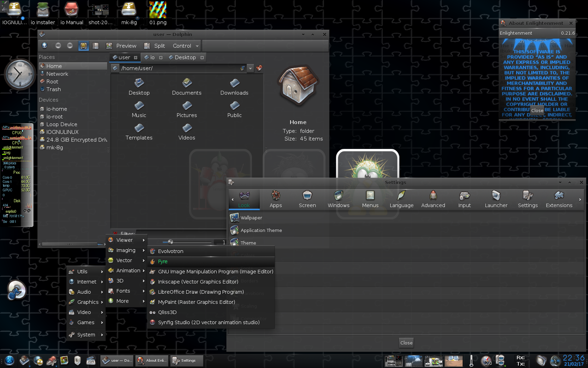Show earlier Settings categories with the left arrow
The height and width of the screenshot is (368, 588).
233,199
